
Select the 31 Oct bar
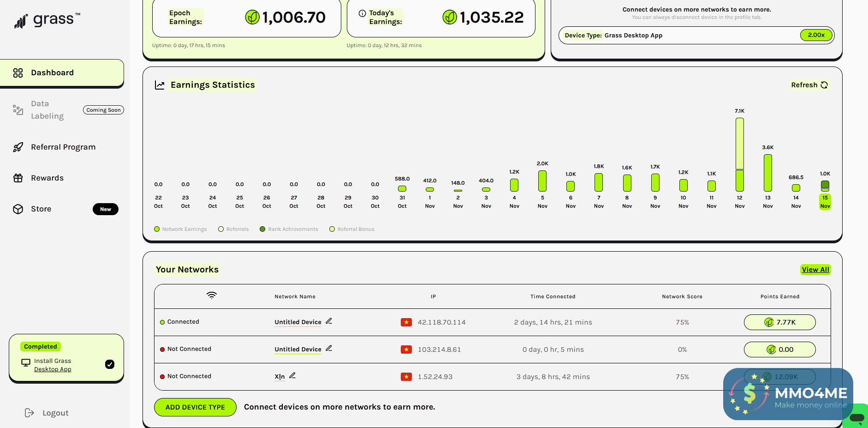(402, 188)
